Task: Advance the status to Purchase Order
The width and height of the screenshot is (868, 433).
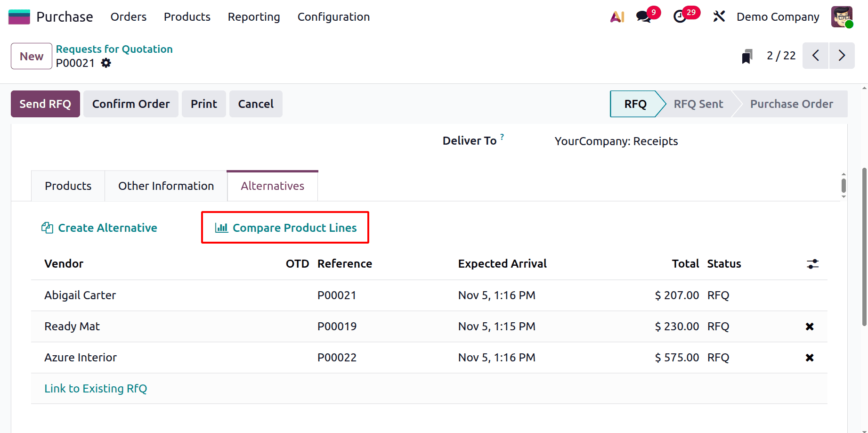Action: (x=792, y=104)
